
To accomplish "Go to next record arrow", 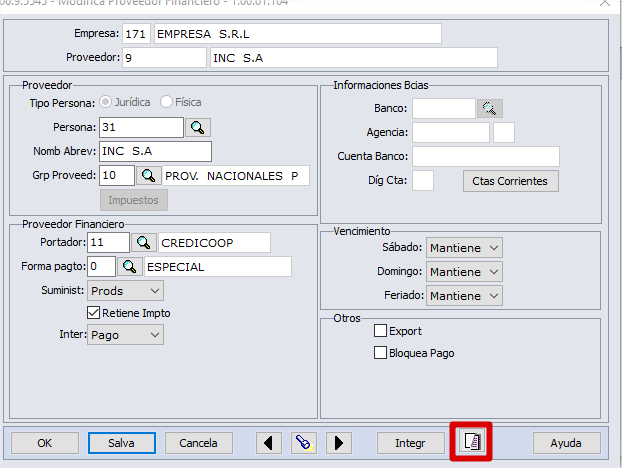I will tap(338, 443).
